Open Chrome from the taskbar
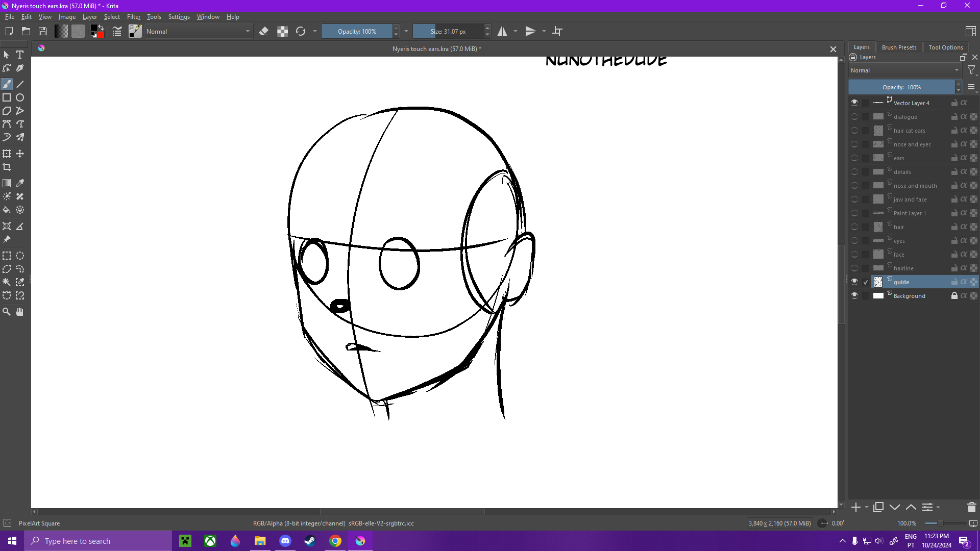This screenshot has width=980, height=551. [335, 541]
